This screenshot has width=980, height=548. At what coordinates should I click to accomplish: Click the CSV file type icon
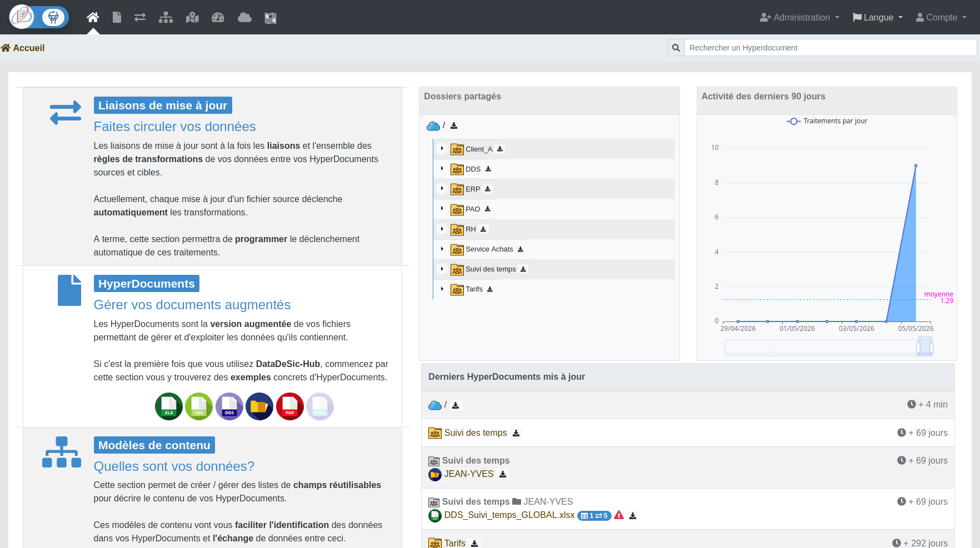tap(199, 406)
